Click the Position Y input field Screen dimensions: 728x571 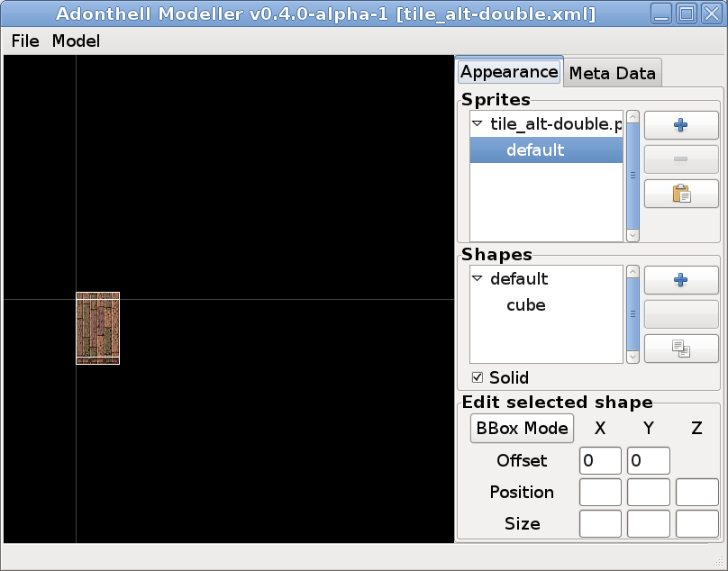[x=648, y=492]
